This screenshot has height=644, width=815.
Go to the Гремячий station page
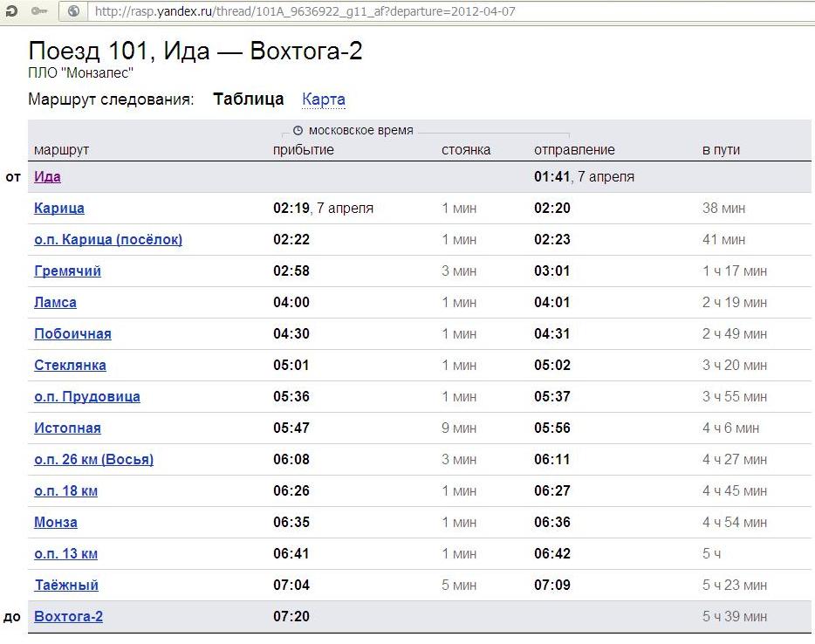(67, 271)
